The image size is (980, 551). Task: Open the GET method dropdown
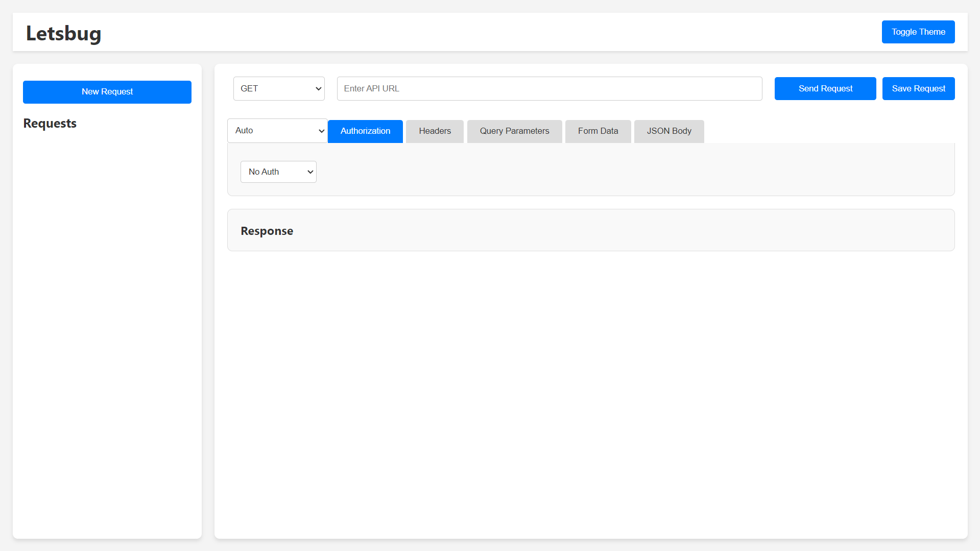278,89
